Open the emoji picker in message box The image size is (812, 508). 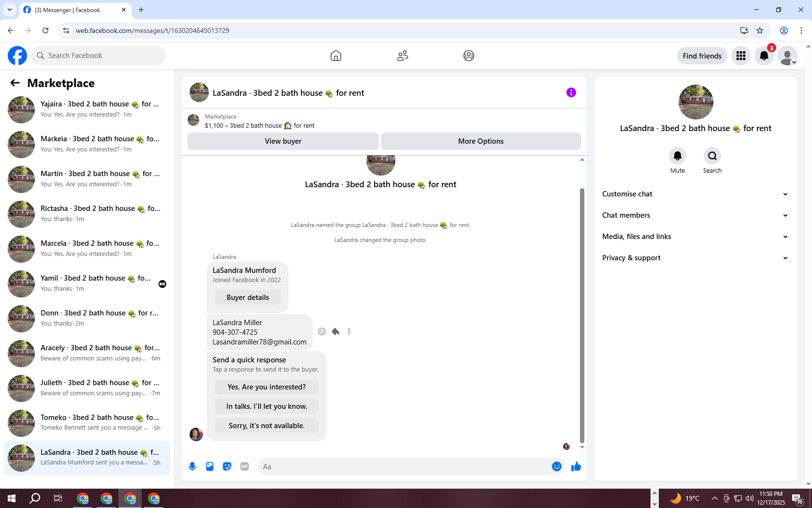click(x=557, y=466)
